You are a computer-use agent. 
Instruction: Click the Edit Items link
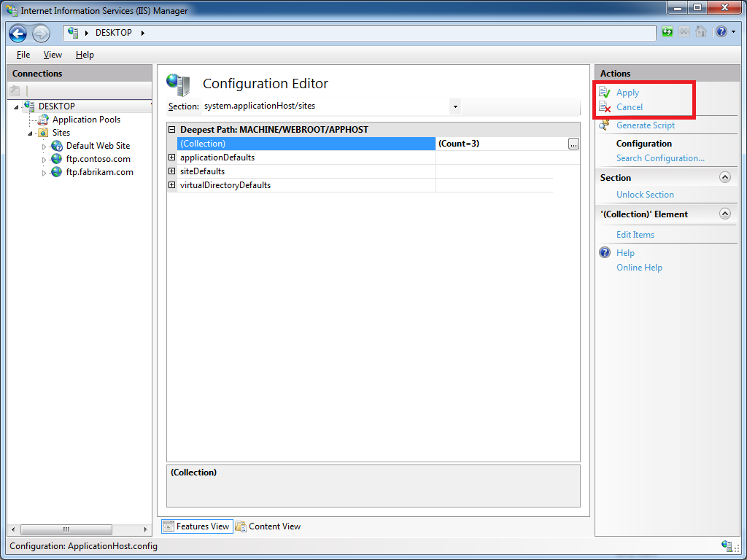635,235
